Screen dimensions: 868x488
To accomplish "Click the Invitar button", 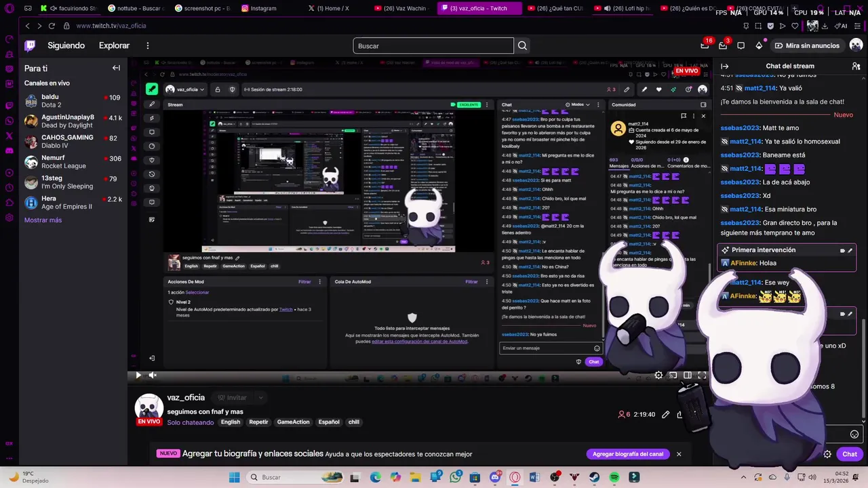I will 232,398.
